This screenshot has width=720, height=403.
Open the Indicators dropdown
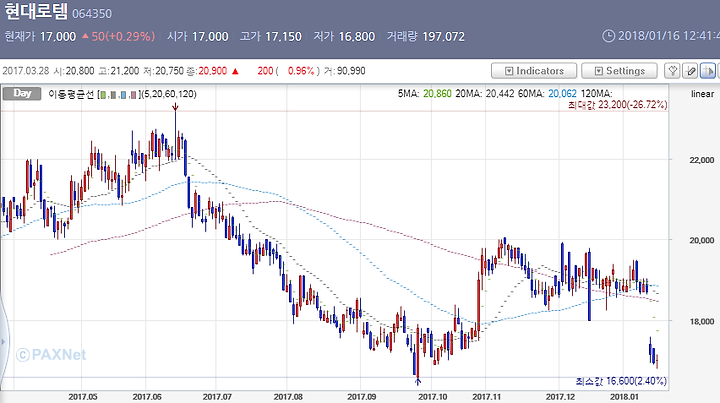534,71
